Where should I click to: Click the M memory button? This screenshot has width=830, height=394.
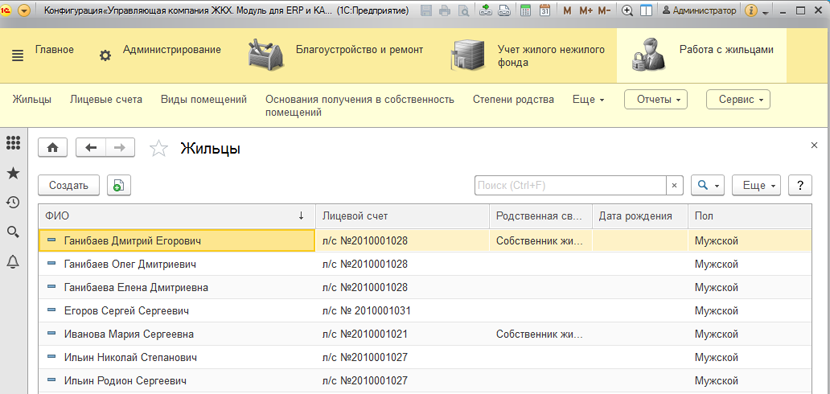(x=567, y=11)
